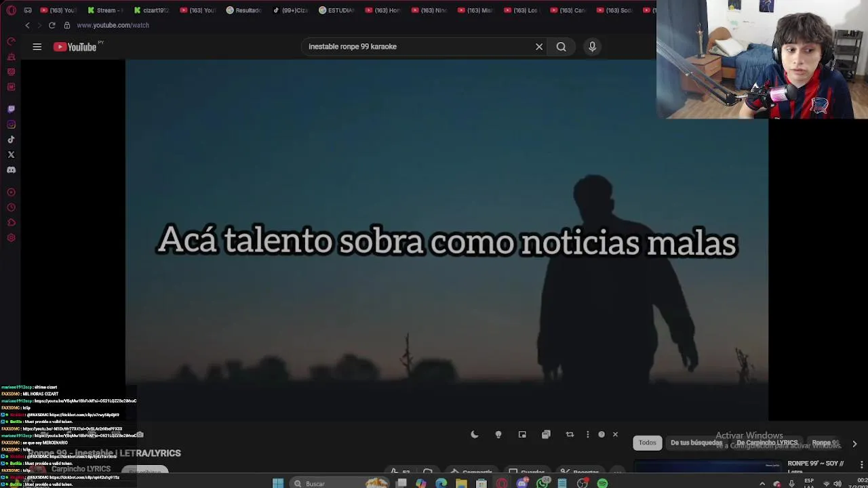Toggle video loop repeat icon

pos(570,434)
